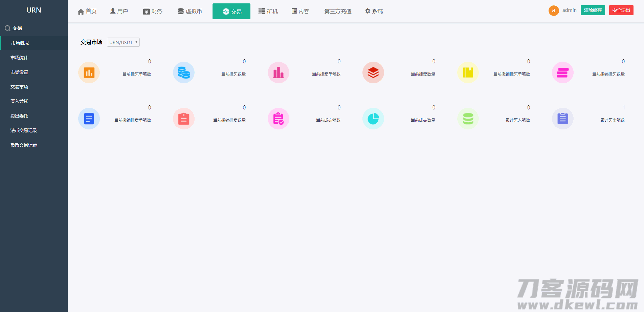
Task: Click the magenta stack icon for 当前撤销挂买数量
Action: pos(563,72)
